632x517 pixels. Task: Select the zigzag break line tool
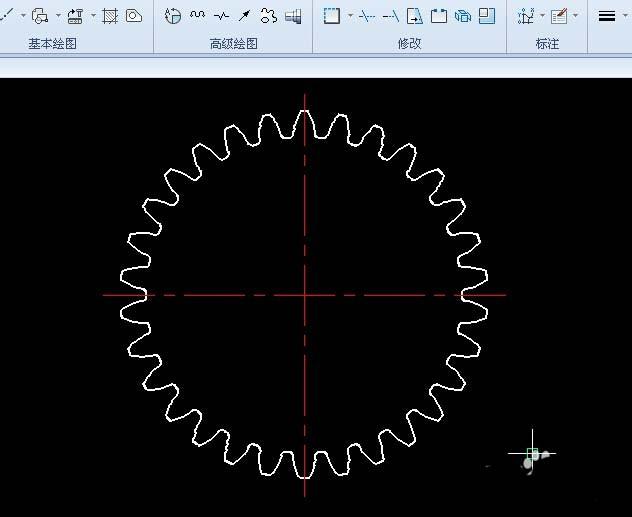click(x=221, y=16)
